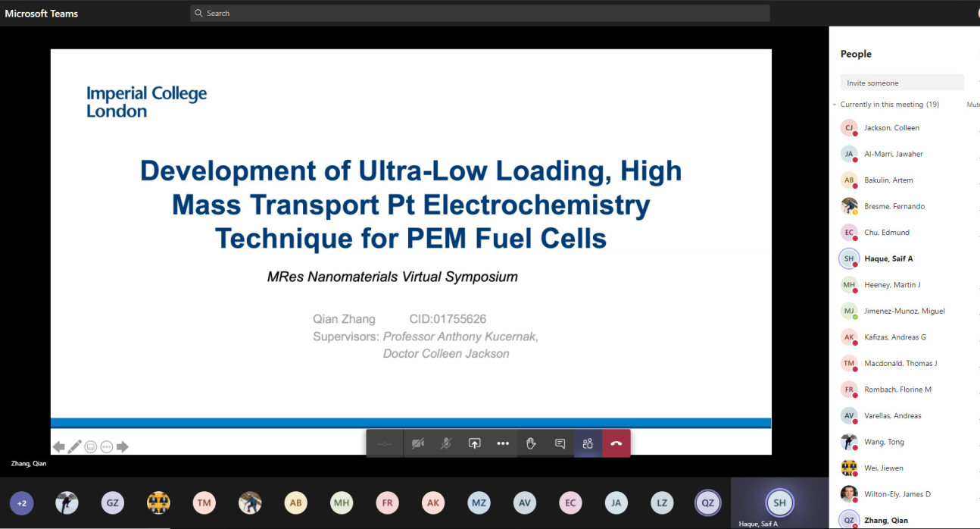The height and width of the screenshot is (529, 980).
Task: Show the +2 additional participants
Action: 21,502
